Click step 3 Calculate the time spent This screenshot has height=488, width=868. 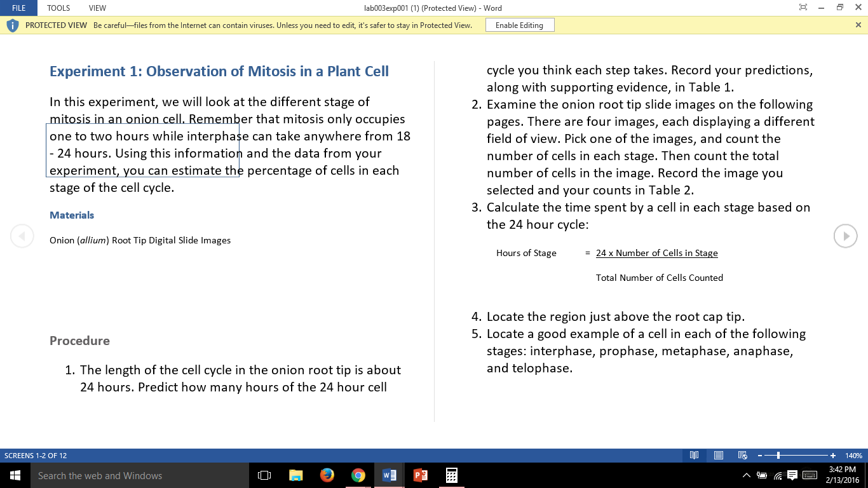tap(641, 215)
